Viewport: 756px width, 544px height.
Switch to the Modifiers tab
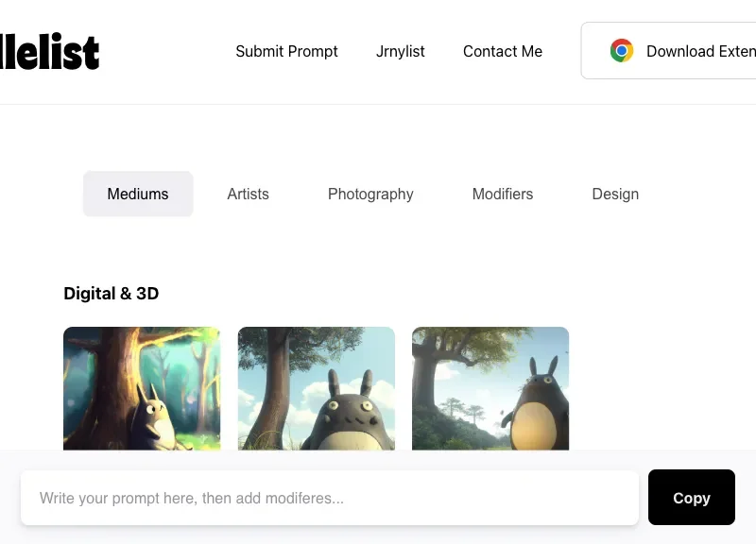pyautogui.click(x=503, y=194)
